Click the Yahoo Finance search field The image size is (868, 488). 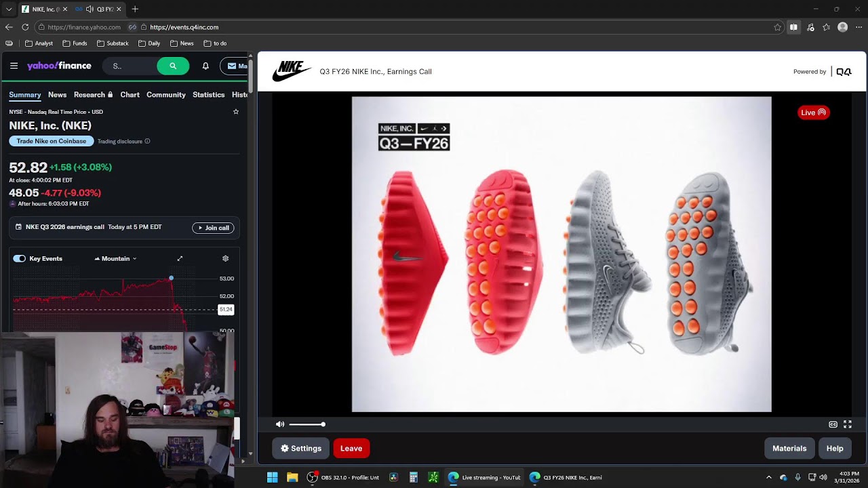click(130, 66)
